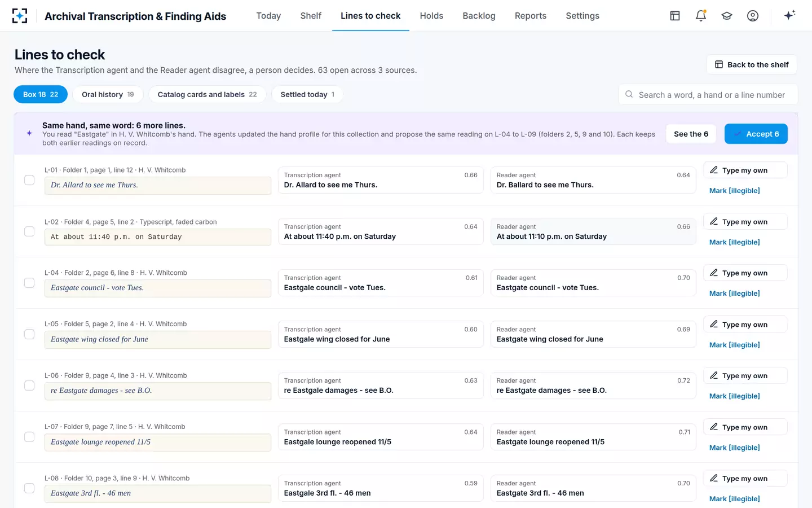Click pencil icon for L-04 Type my own
Image resolution: width=812 pixels, height=508 pixels.
714,273
